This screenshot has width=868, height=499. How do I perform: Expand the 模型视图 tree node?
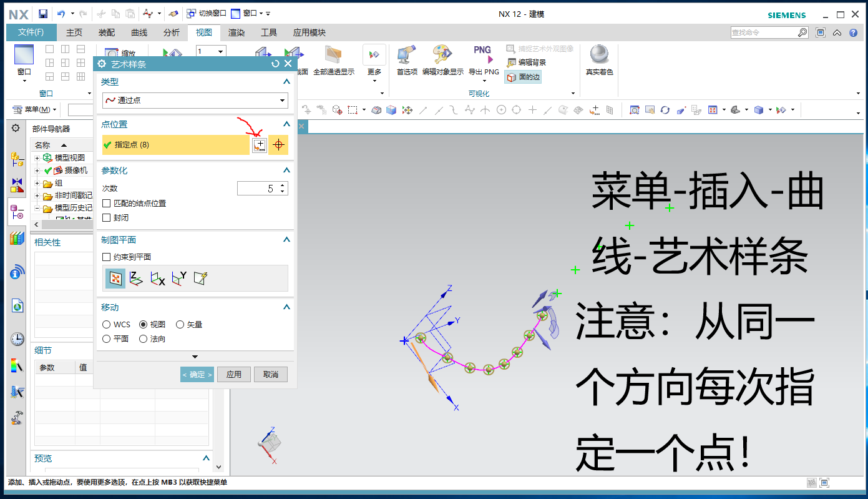tap(37, 157)
